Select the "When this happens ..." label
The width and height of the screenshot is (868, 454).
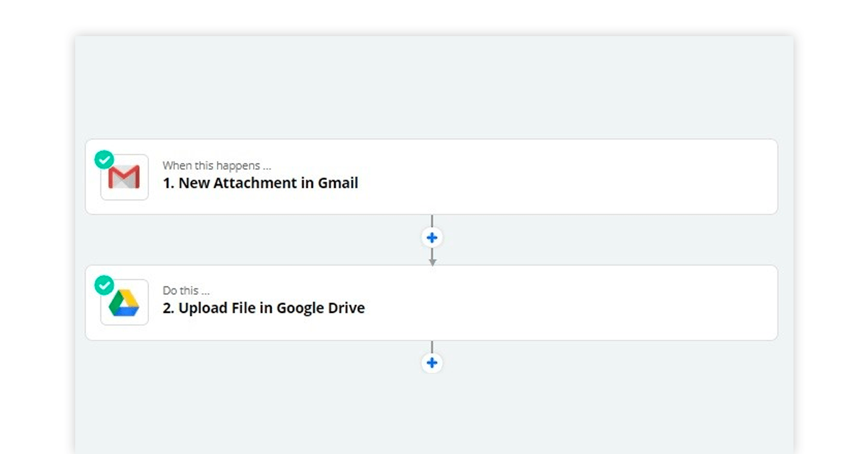tap(217, 166)
